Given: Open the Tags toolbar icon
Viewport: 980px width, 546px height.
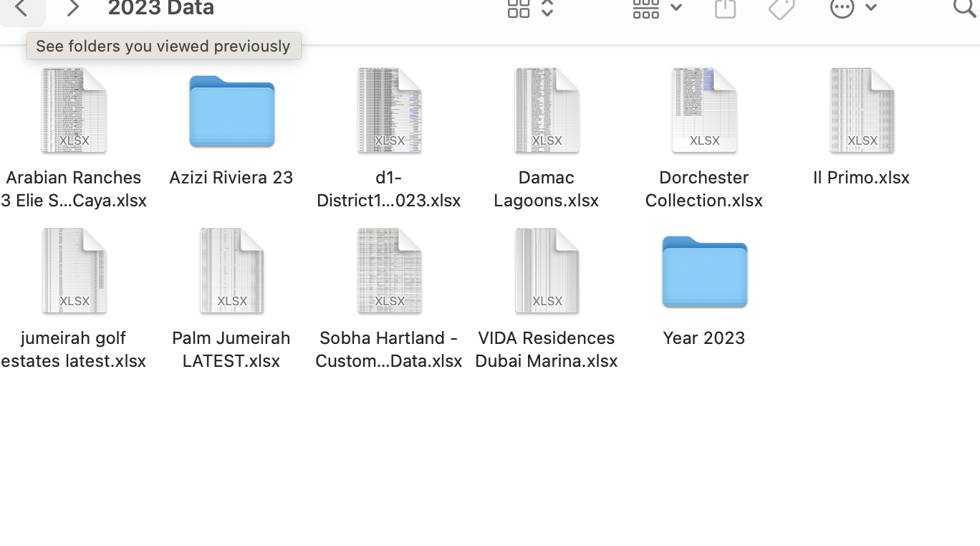Looking at the screenshot, I should pyautogui.click(x=782, y=9).
